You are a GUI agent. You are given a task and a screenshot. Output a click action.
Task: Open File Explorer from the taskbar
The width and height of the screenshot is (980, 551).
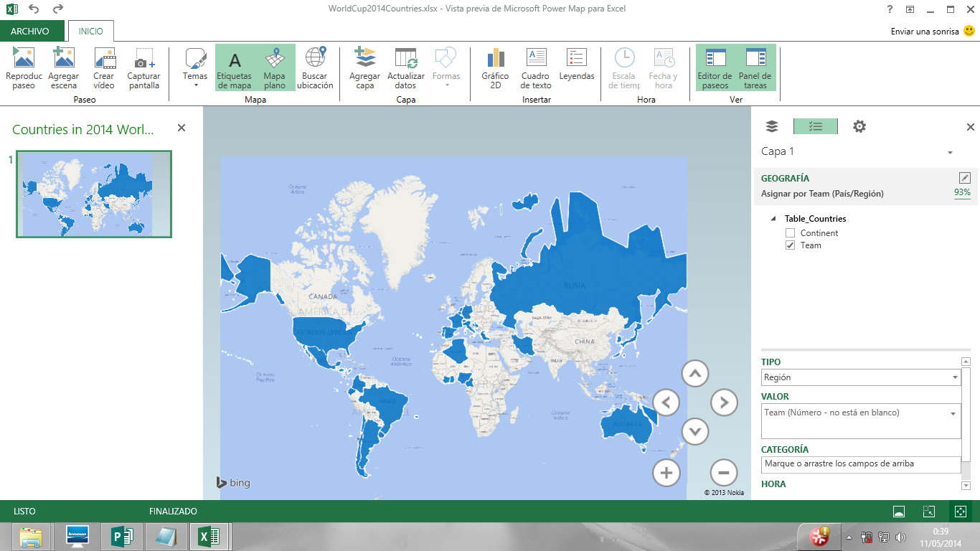click(31, 537)
